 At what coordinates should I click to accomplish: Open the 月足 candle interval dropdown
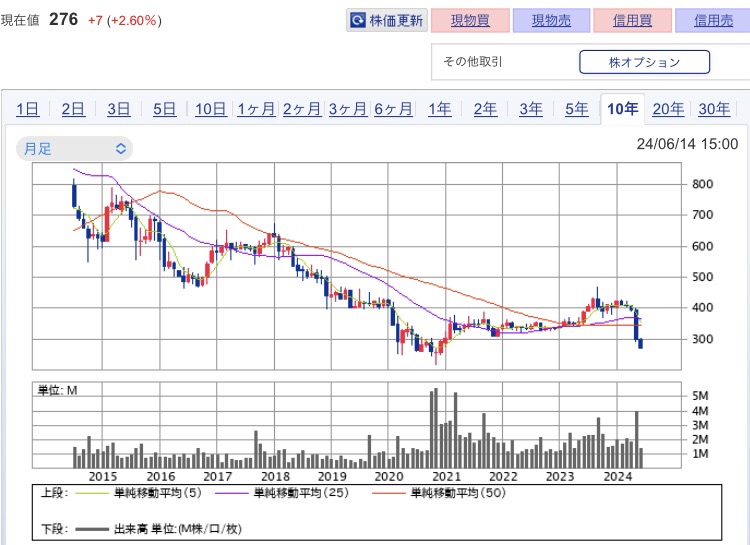click(75, 148)
